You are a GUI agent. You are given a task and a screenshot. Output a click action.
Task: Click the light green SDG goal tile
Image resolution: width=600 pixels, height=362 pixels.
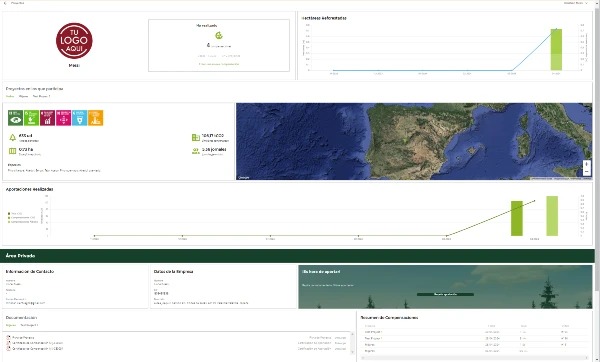(31, 118)
